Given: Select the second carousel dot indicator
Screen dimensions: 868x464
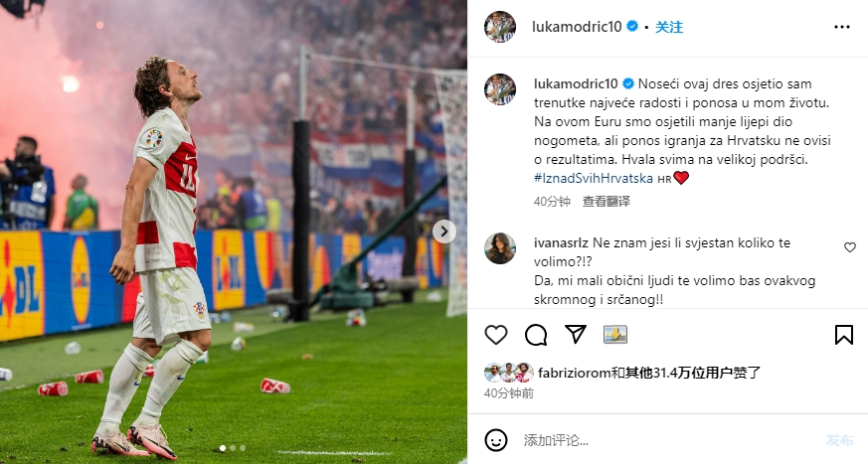Looking at the screenshot, I should click(x=233, y=448).
